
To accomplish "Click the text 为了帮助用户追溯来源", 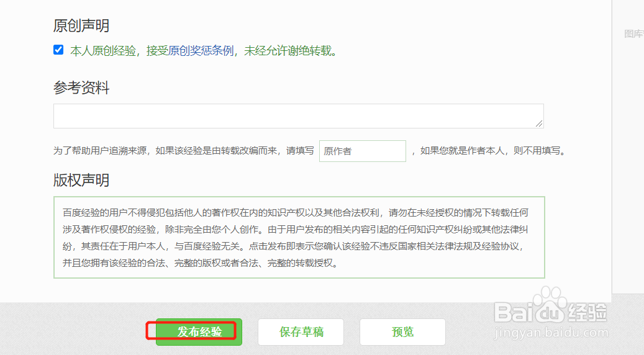I will pos(100,151).
